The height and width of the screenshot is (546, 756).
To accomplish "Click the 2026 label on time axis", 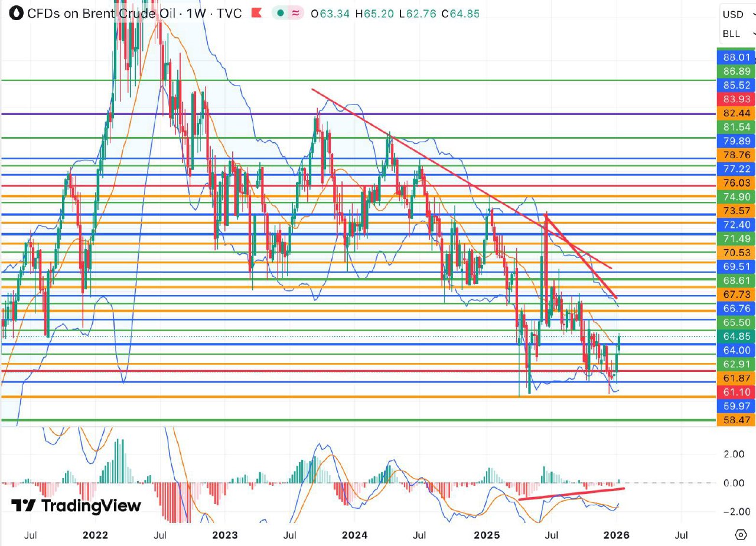I will tap(617, 535).
